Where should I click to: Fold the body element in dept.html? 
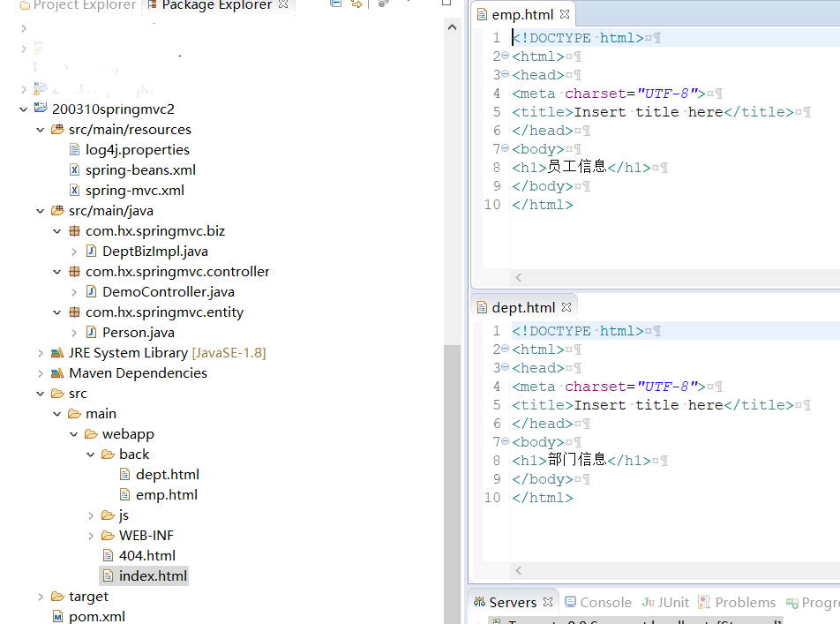[506, 441]
